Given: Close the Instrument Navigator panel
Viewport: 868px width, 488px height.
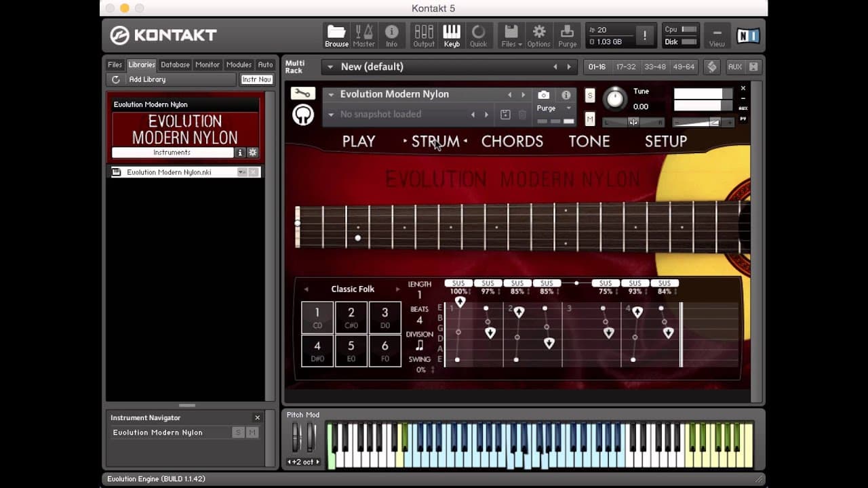Looking at the screenshot, I should click(257, 418).
